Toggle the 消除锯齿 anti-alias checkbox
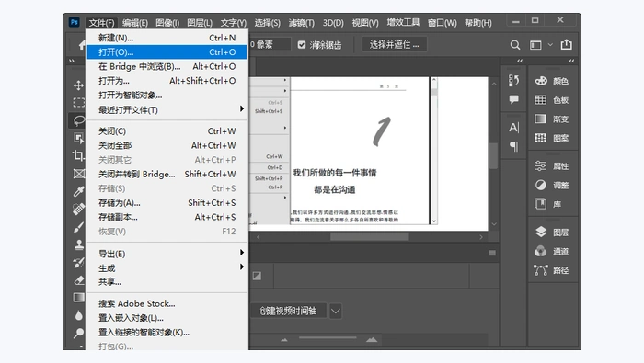The image size is (644, 363). click(x=302, y=45)
